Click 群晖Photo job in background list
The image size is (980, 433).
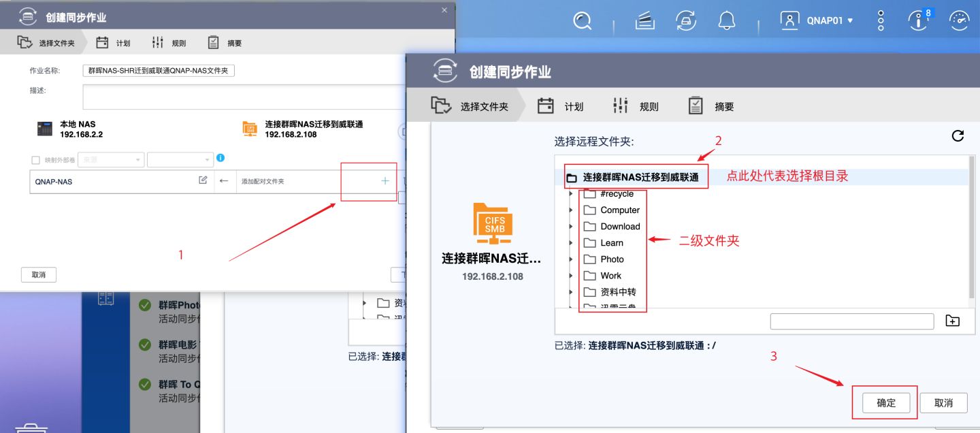(x=179, y=306)
